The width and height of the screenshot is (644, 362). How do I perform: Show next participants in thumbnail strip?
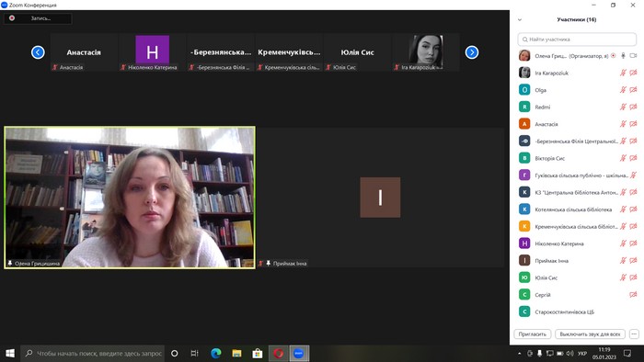click(x=471, y=52)
